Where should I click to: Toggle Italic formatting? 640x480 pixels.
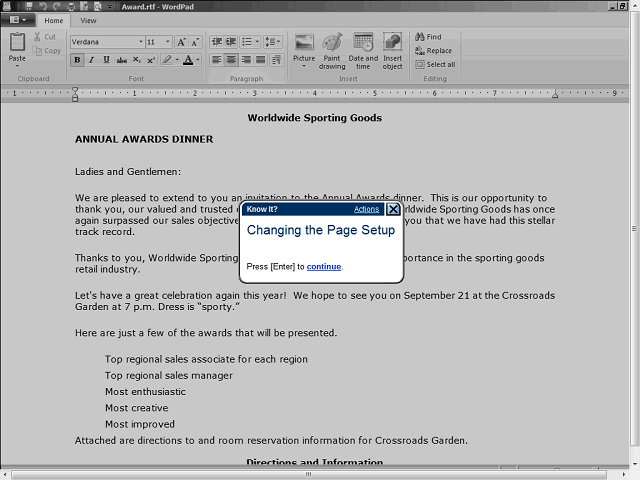[x=91, y=60]
